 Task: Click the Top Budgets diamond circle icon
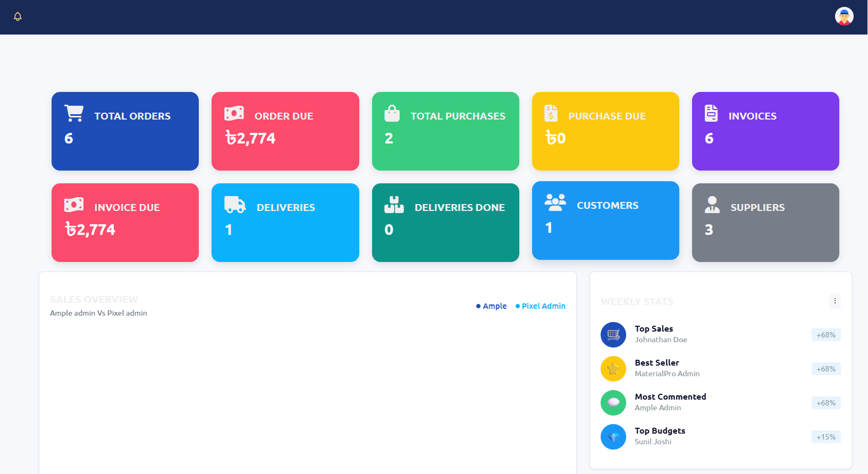[613, 437]
